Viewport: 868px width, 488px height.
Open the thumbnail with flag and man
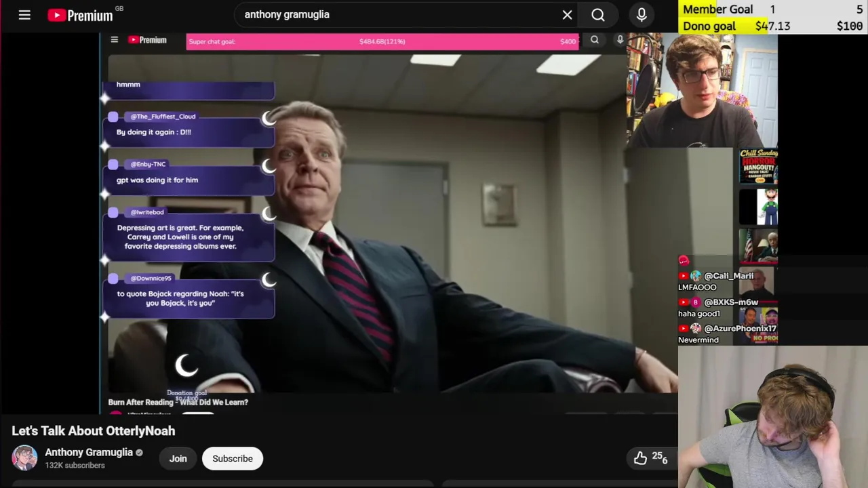pyautogui.click(x=759, y=246)
